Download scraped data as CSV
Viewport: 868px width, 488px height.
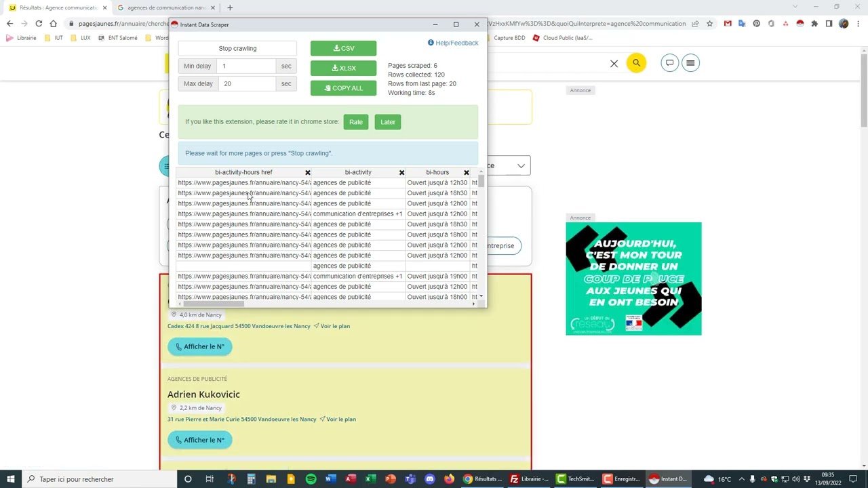click(x=343, y=48)
